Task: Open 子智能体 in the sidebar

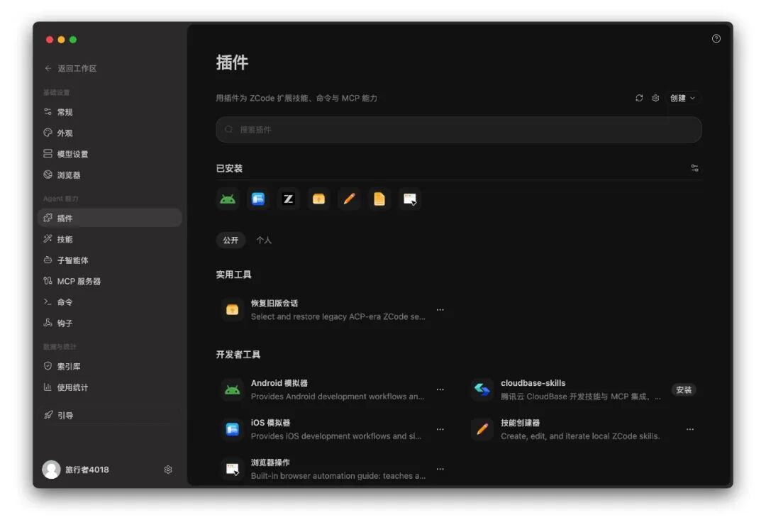Action: pos(109,260)
